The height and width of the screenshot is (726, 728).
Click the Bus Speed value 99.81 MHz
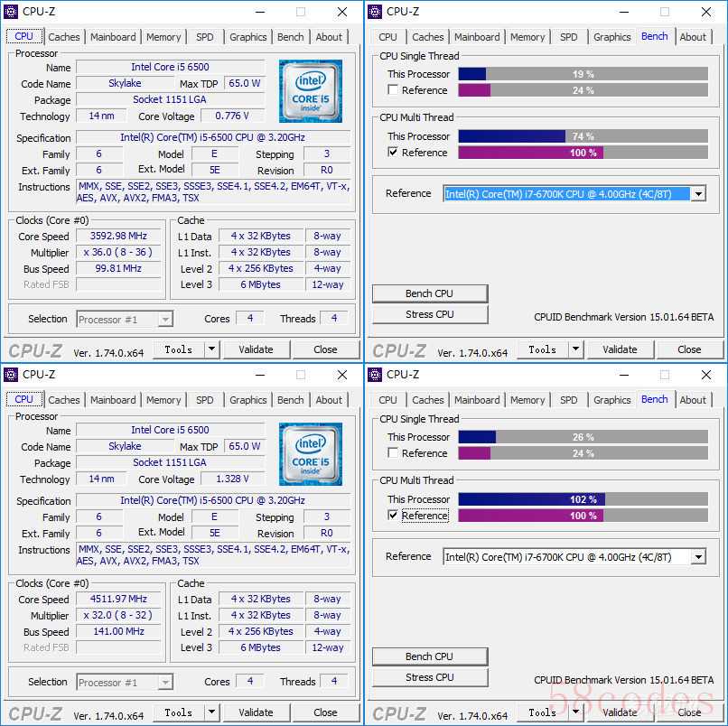point(119,268)
